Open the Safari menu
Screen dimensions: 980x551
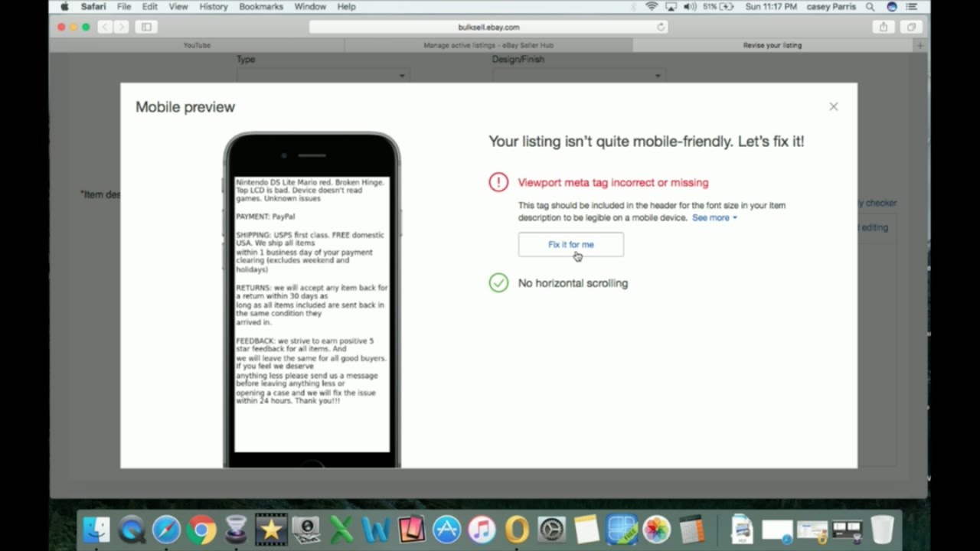93,7
